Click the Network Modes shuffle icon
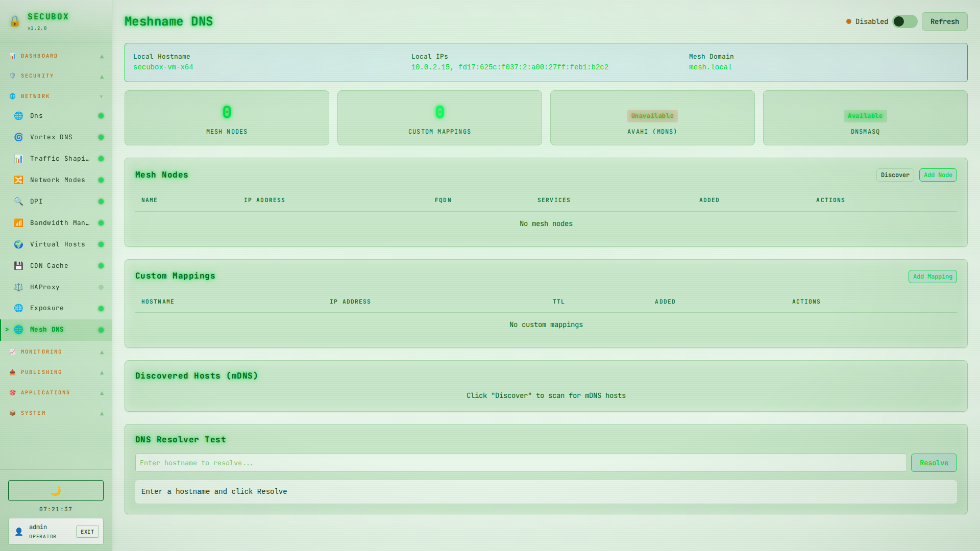Image resolution: width=980 pixels, height=551 pixels. click(x=18, y=180)
